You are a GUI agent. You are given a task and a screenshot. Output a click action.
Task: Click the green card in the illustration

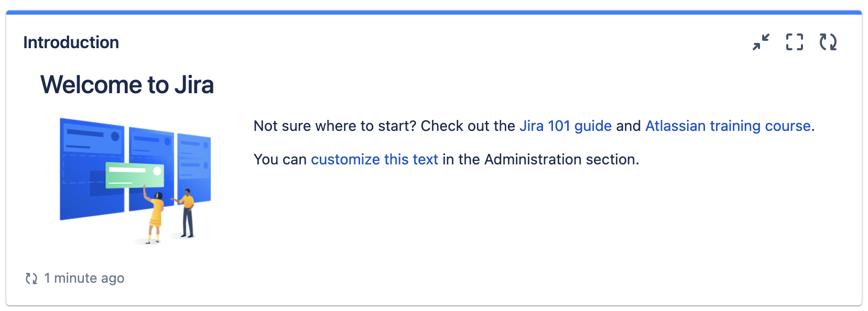coord(135,175)
